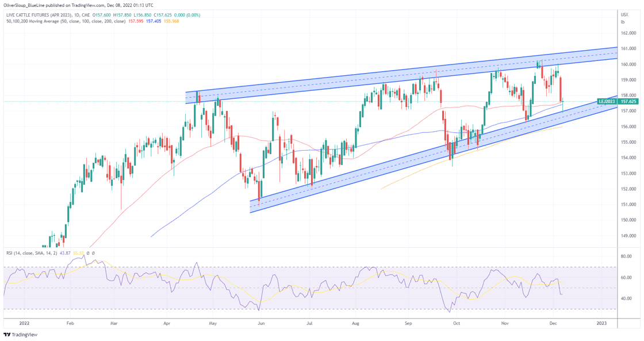Viewport: 644px width, 341px height.
Task: Click the TradingView logo at bottom left
Action: pyautogui.click(x=20, y=335)
